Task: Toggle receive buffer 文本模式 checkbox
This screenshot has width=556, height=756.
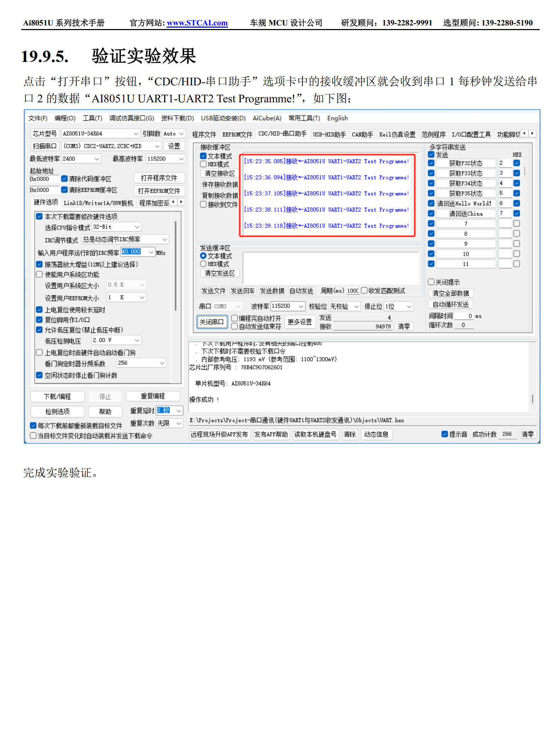Action: (x=203, y=156)
